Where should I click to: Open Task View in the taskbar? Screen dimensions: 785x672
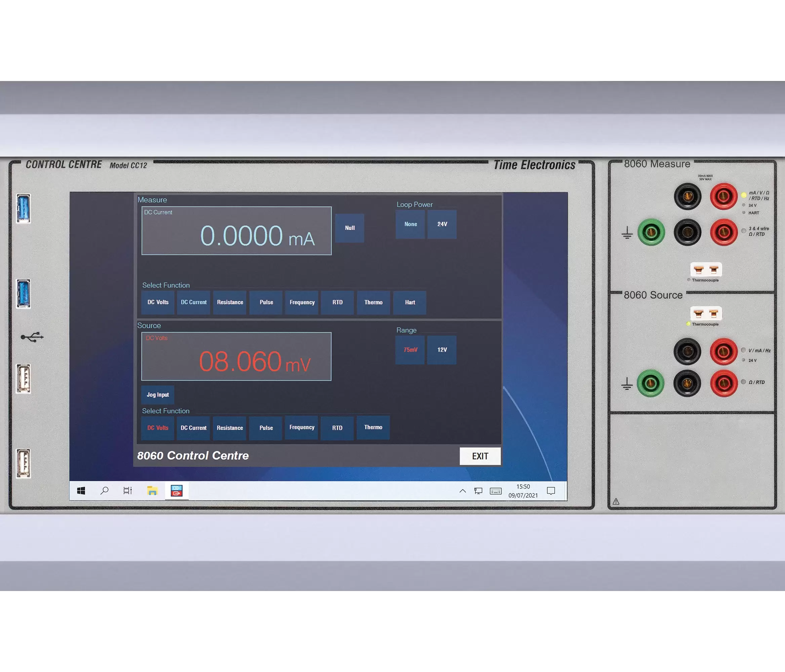pos(128,491)
